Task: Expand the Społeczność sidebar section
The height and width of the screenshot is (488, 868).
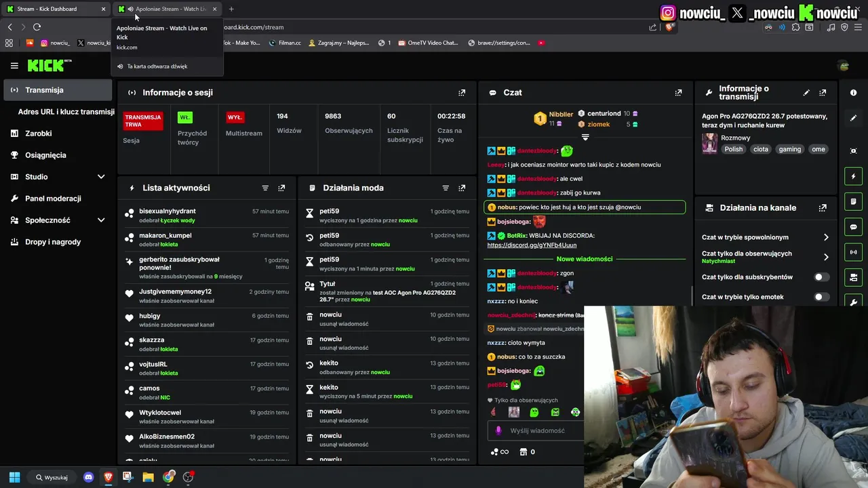Action: click(x=101, y=220)
